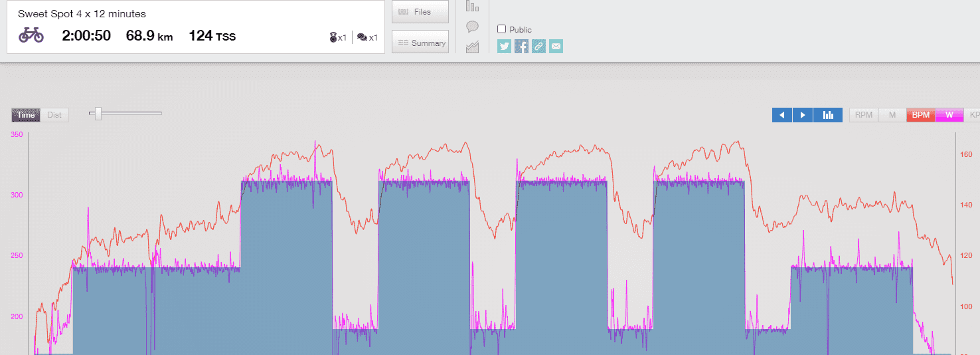Viewport: 980px width, 355px height.
Task: Click the graph smoothing slider handle
Action: (x=98, y=114)
